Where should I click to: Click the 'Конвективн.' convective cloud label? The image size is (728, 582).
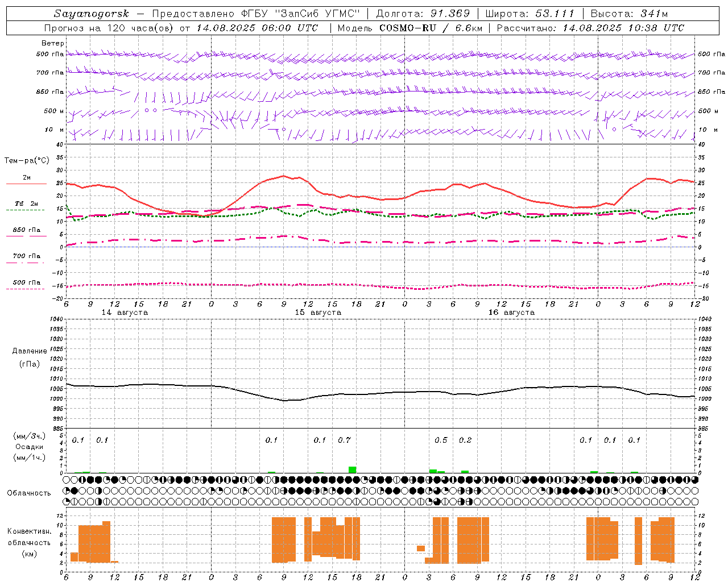[x=30, y=531]
